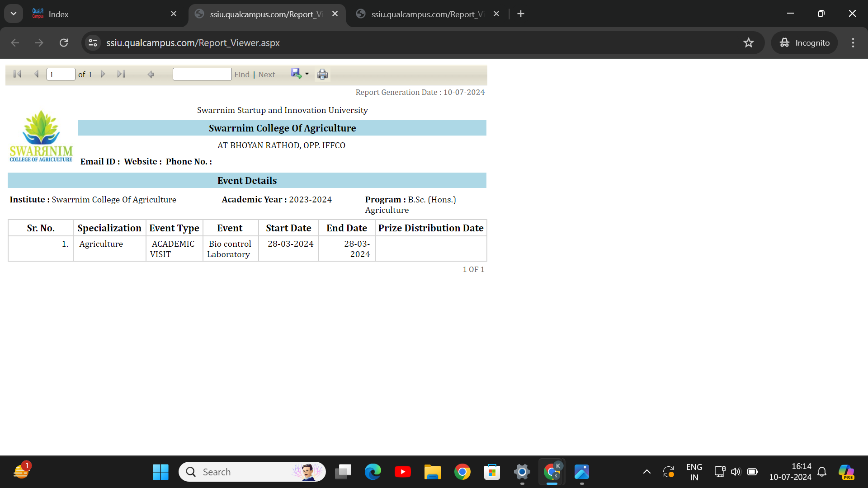Jump to last report page
Image resolution: width=868 pixels, height=488 pixels.
coord(121,74)
